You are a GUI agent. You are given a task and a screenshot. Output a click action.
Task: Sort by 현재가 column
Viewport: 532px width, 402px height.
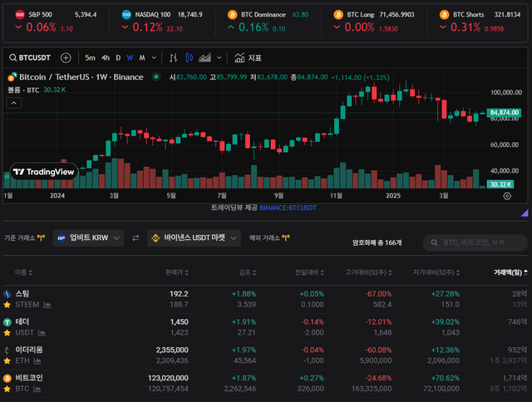(x=177, y=272)
